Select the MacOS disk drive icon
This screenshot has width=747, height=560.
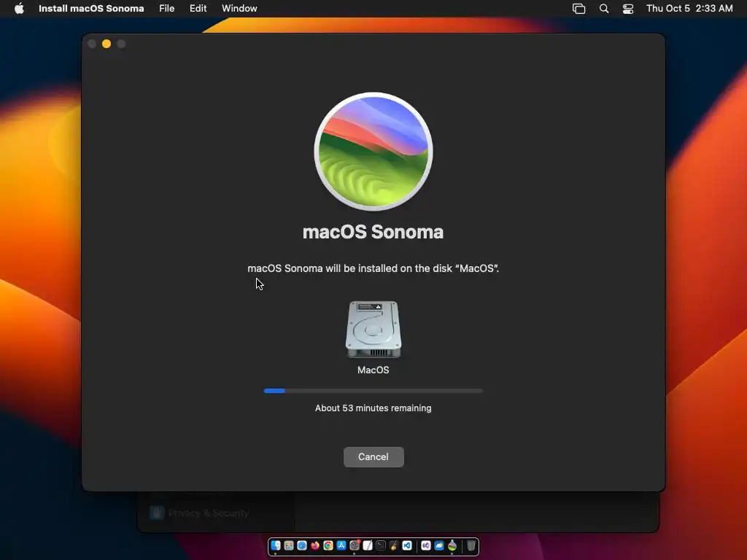[x=373, y=330]
